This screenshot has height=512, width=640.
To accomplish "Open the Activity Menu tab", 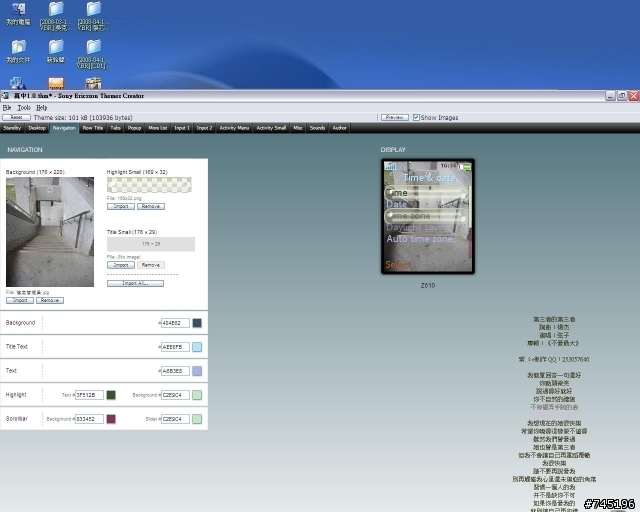I will tap(234, 128).
